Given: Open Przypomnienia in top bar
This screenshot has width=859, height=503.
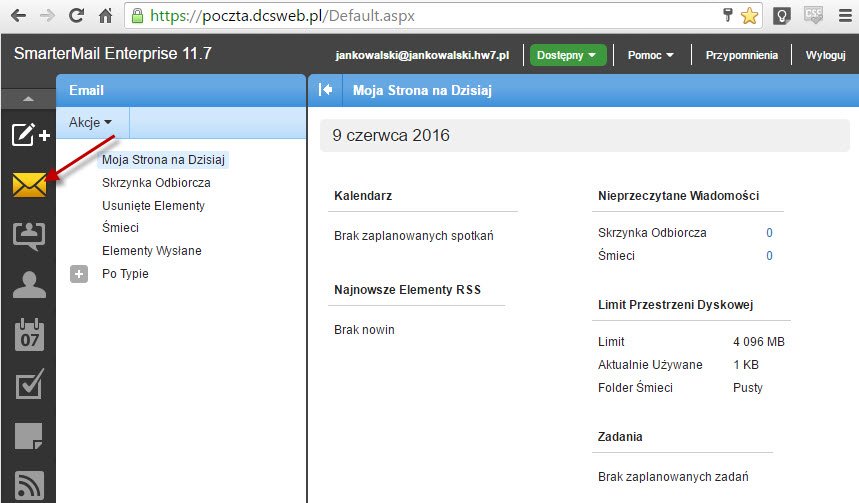Looking at the screenshot, I should [x=741, y=55].
